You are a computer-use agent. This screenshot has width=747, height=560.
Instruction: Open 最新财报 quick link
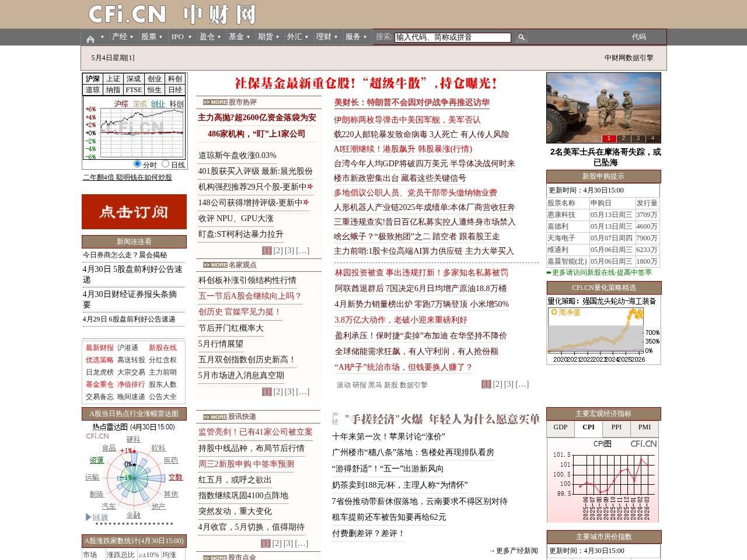tap(100, 348)
